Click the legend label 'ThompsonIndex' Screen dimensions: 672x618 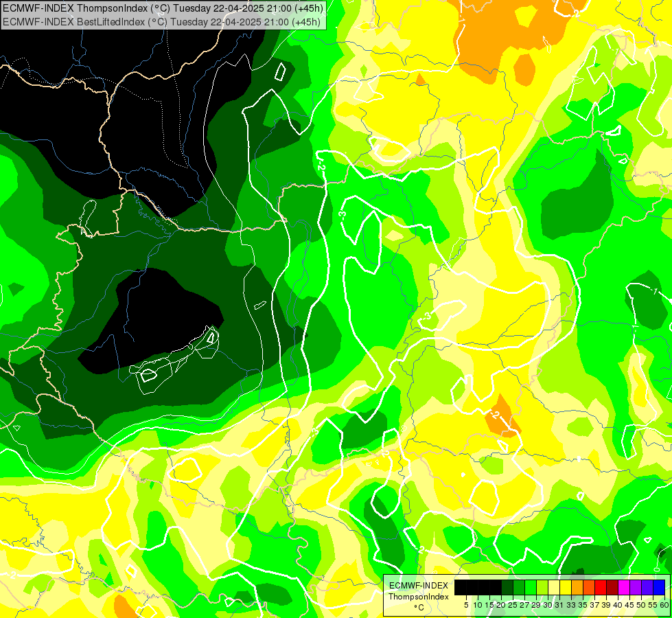[419, 597]
